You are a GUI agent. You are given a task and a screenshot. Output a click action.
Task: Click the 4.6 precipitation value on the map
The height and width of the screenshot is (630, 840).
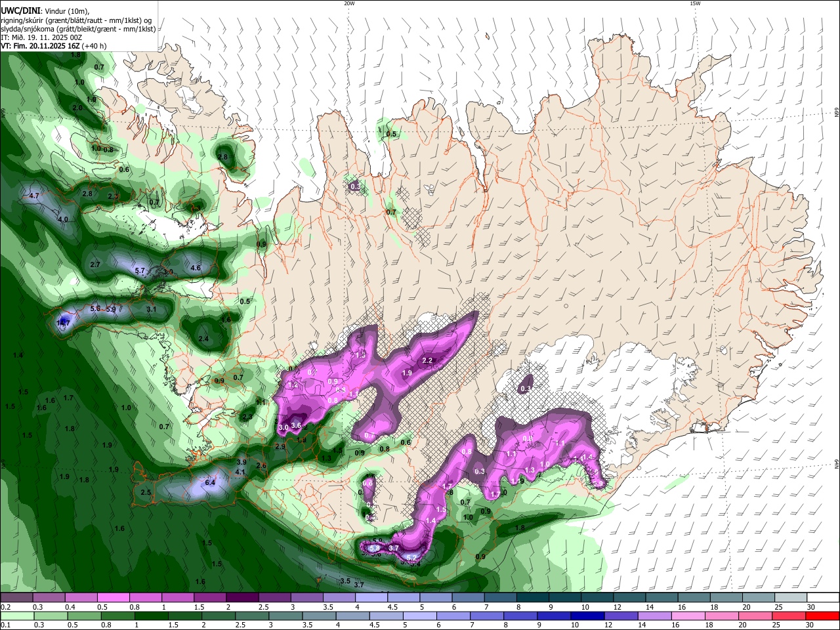pos(196,268)
